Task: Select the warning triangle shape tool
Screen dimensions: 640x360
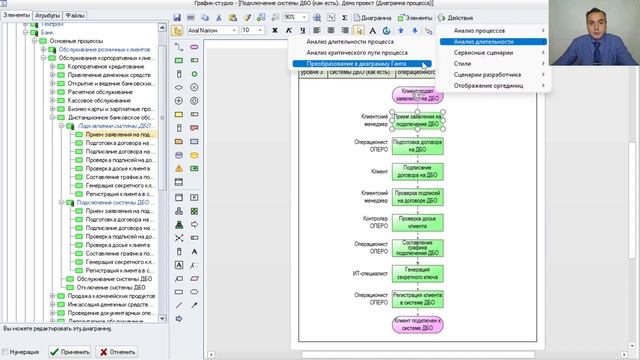Action: click(179, 168)
